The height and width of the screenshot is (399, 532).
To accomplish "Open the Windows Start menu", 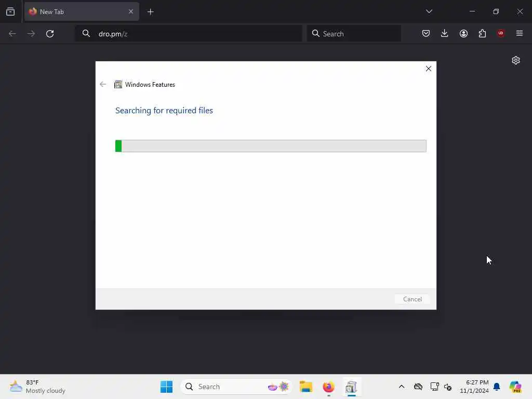I will click(166, 387).
